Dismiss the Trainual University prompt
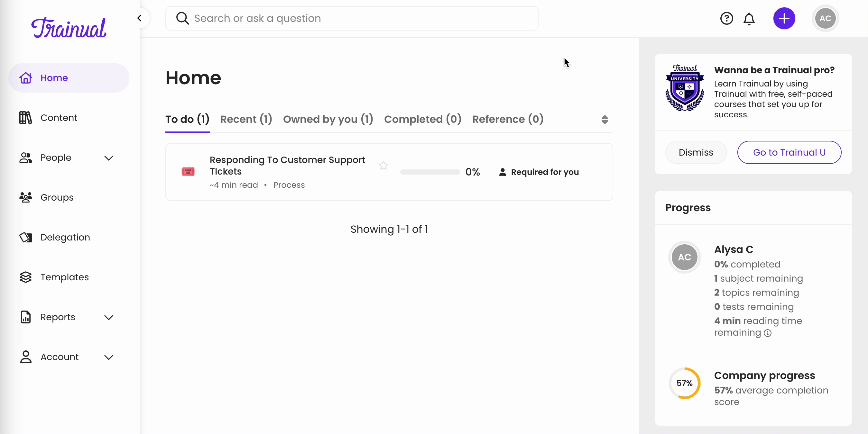This screenshot has width=868, height=434. (696, 152)
